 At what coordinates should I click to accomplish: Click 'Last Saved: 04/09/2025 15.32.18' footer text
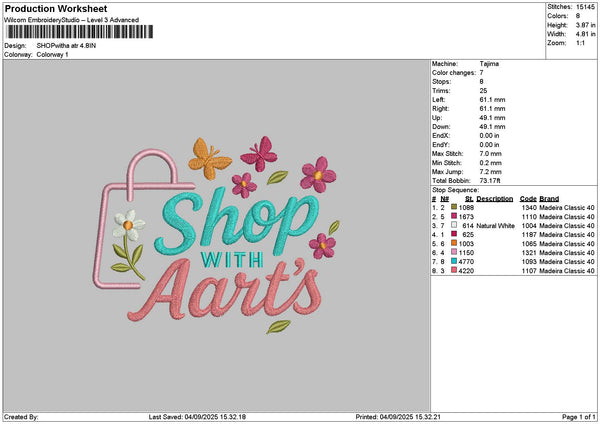click(x=197, y=417)
